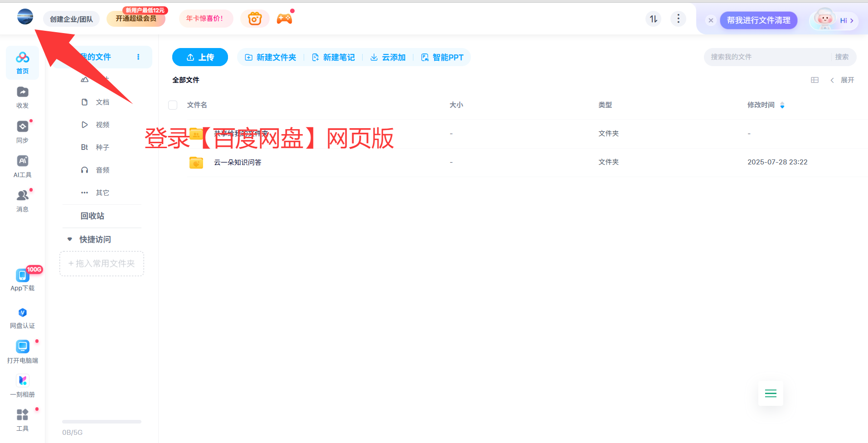Open 回收站 recycle bin
The width and height of the screenshot is (868, 443).
(x=92, y=216)
